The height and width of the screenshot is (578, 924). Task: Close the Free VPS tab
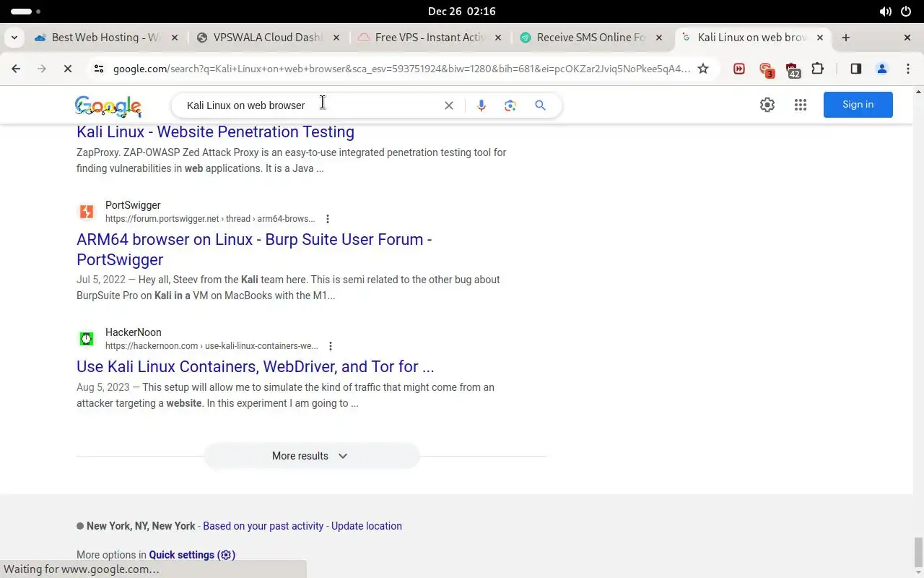(x=498, y=38)
